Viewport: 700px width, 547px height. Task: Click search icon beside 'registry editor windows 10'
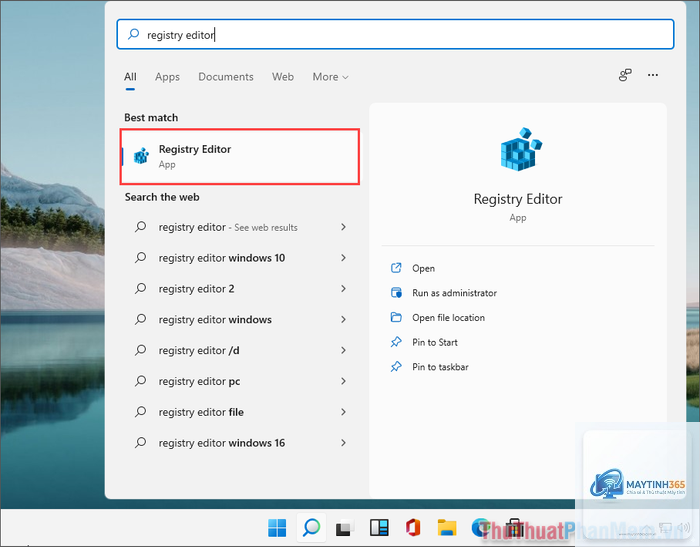coord(141,258)
